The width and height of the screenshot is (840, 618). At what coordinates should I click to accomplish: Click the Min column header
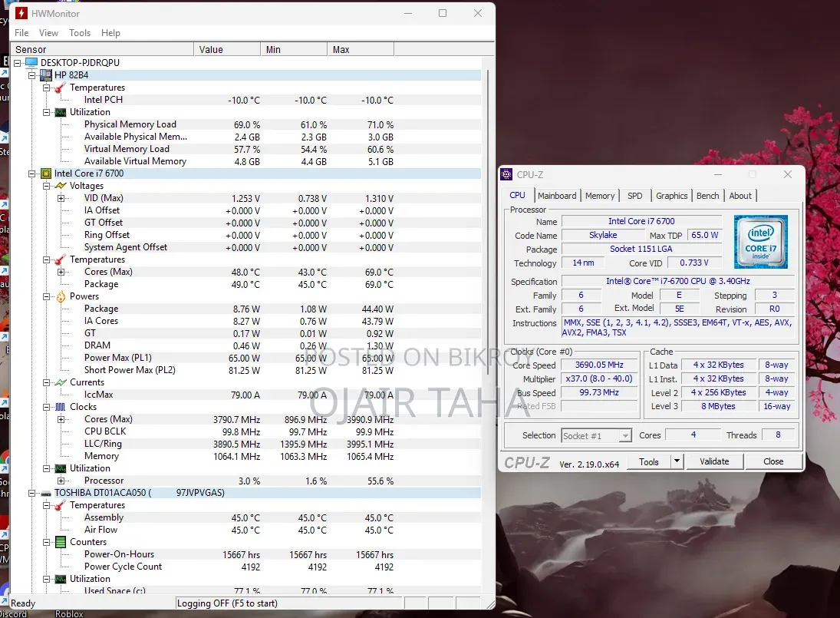point(294,49)
